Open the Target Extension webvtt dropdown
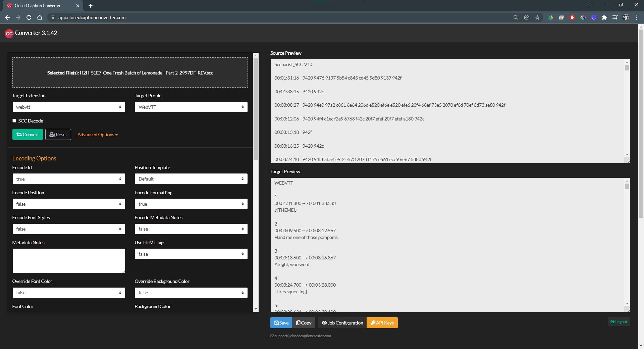The height and width of the screenshot is (349, 644). [x=69, y=107]
